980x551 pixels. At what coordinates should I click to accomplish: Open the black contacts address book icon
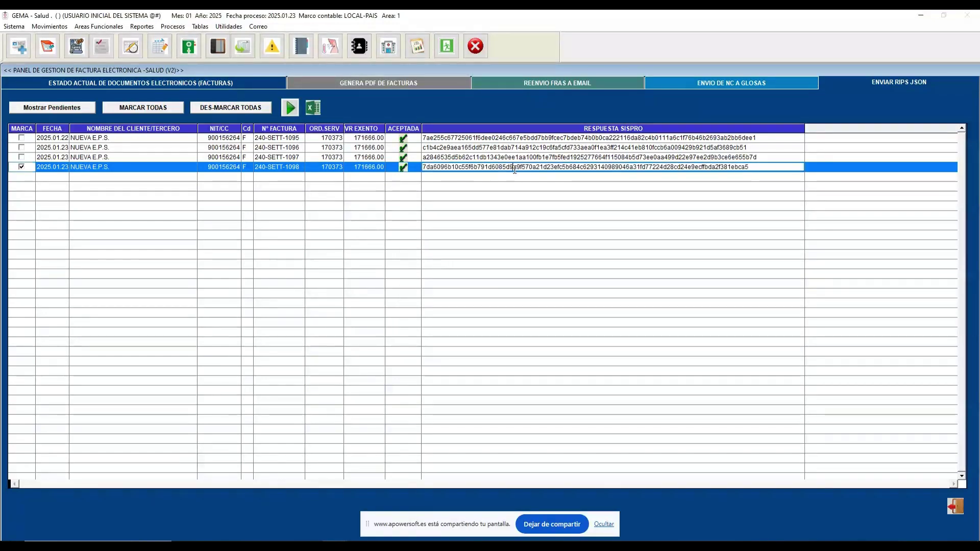(x=359, y=46)
